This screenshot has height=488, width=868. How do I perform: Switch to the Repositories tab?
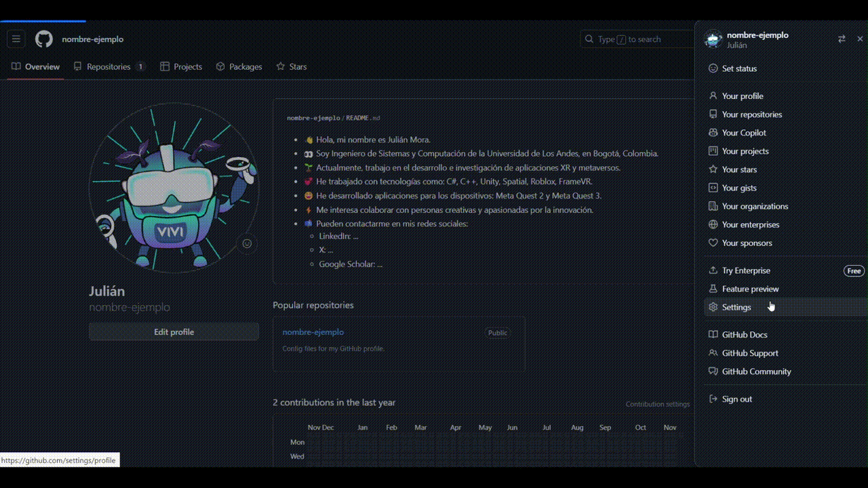(107, 66)
